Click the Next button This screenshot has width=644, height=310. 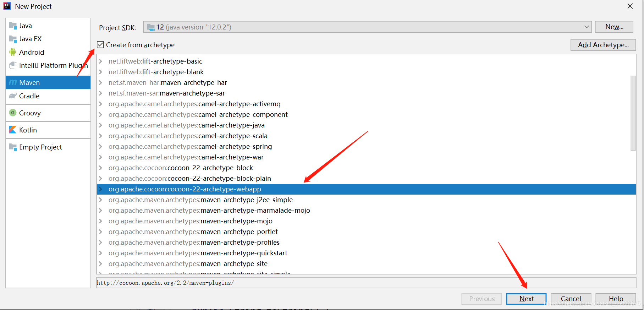[x=526, y=299]
